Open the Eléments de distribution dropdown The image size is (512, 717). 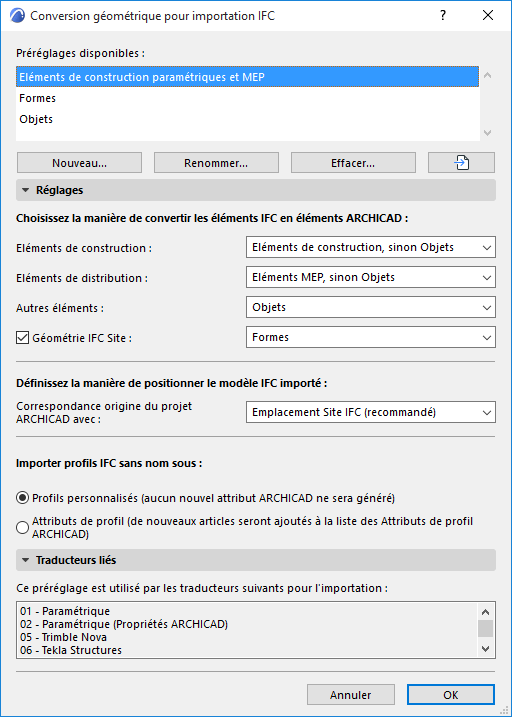371,277
